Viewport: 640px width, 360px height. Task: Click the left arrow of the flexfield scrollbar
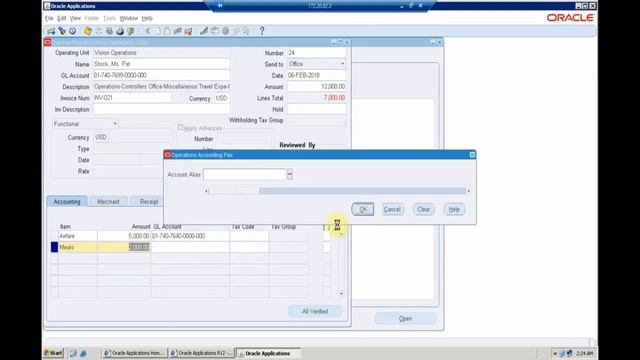pyautogui.click(x=207, y=191)
